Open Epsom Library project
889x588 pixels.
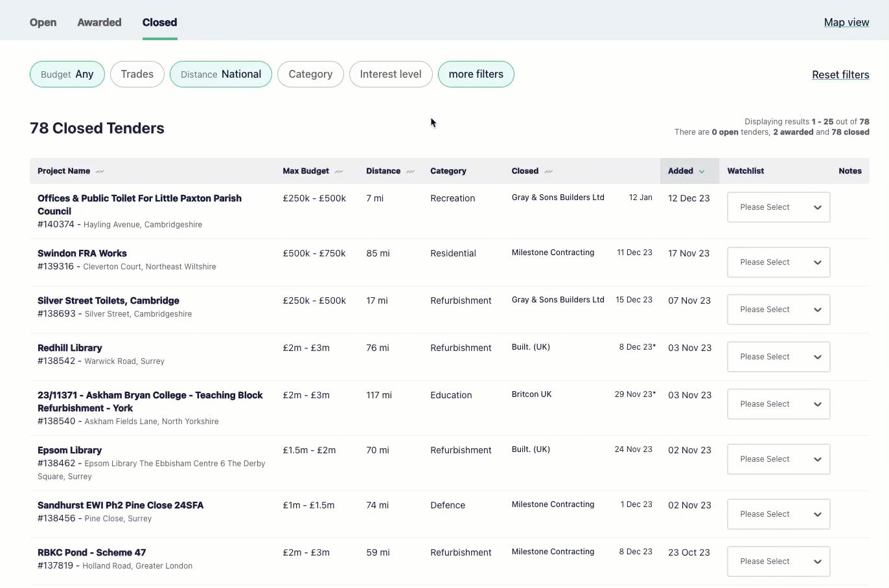[x=69, y=450]
